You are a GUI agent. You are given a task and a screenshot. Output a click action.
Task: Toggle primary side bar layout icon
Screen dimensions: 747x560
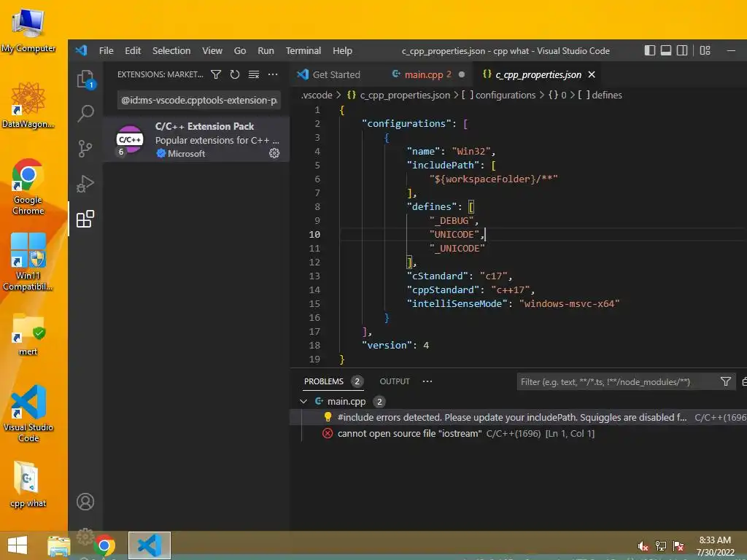coord(650,50)
